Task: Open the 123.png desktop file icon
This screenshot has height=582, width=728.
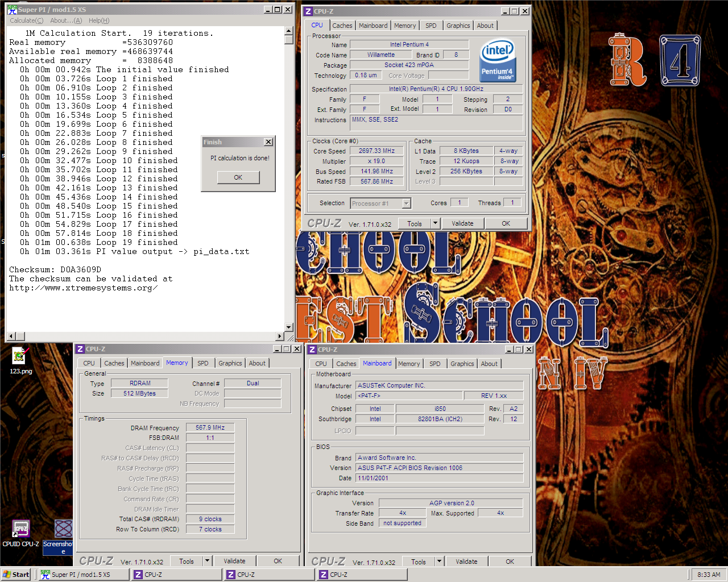Action: [x=20, y=359]
